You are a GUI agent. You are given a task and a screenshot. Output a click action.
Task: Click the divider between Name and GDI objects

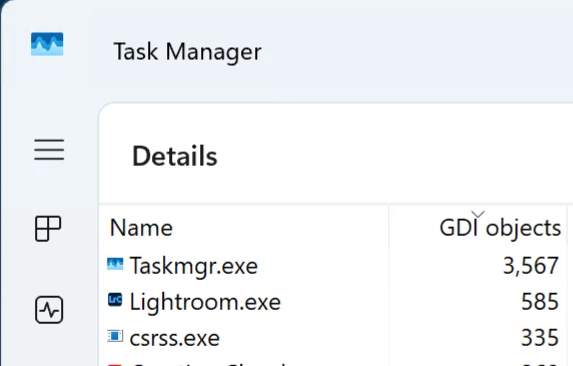(388, 226)
